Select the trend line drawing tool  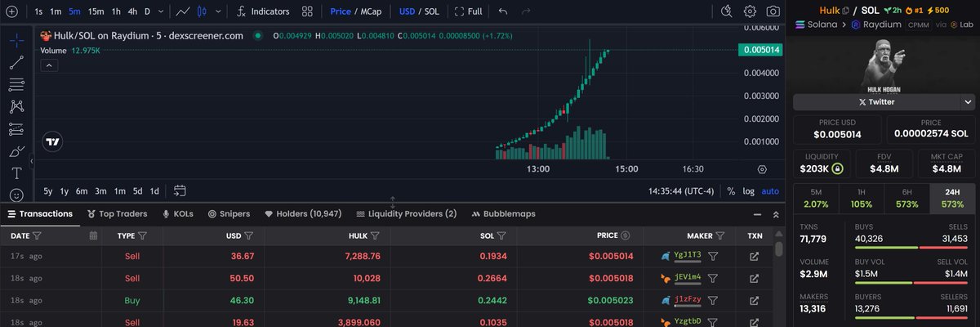[x=16, y=62]
